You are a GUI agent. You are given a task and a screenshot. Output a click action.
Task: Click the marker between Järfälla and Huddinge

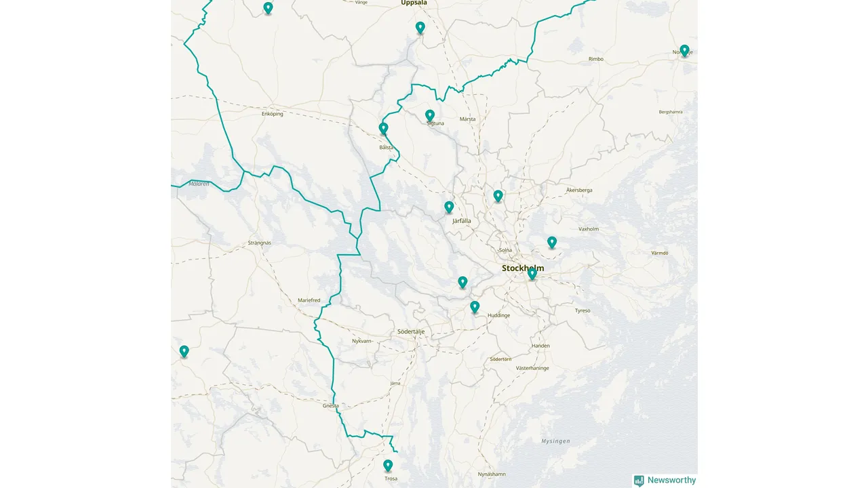[x=462, y=283]
